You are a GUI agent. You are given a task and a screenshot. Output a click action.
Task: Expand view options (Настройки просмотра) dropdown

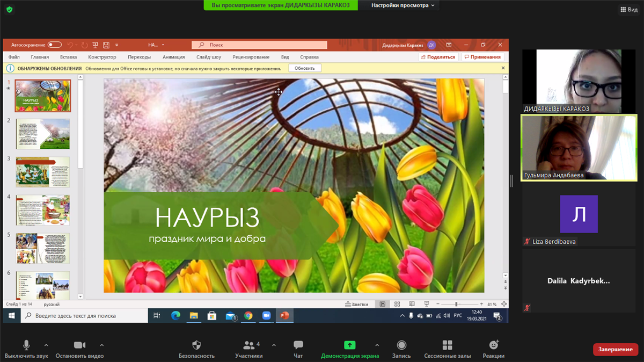point(402,5)
